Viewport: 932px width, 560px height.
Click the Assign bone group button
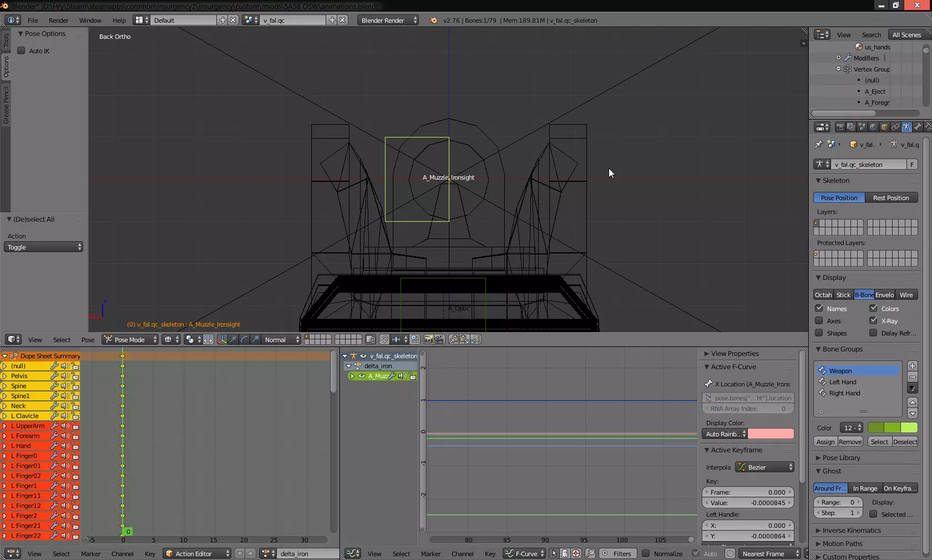(825, 442)
